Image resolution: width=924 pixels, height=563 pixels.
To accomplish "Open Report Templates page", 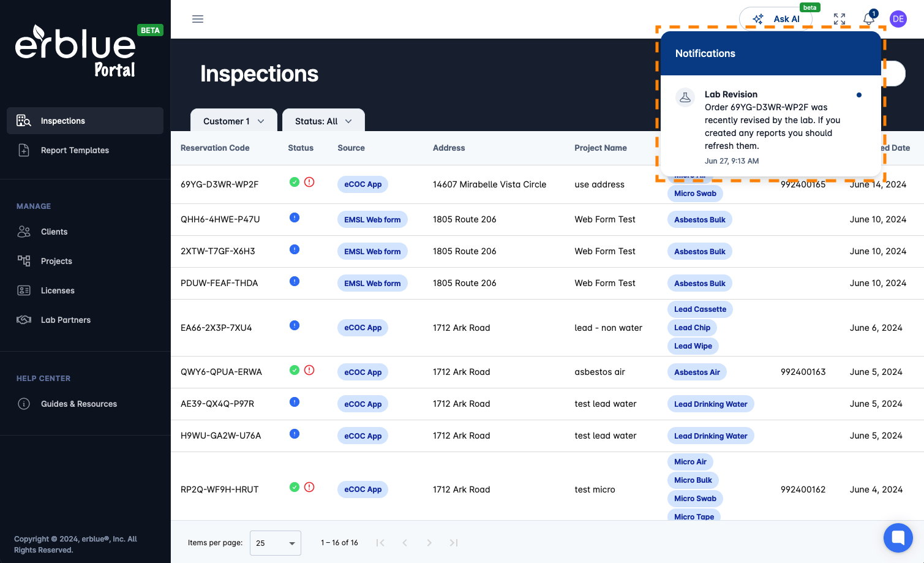I will click(85, 150).
